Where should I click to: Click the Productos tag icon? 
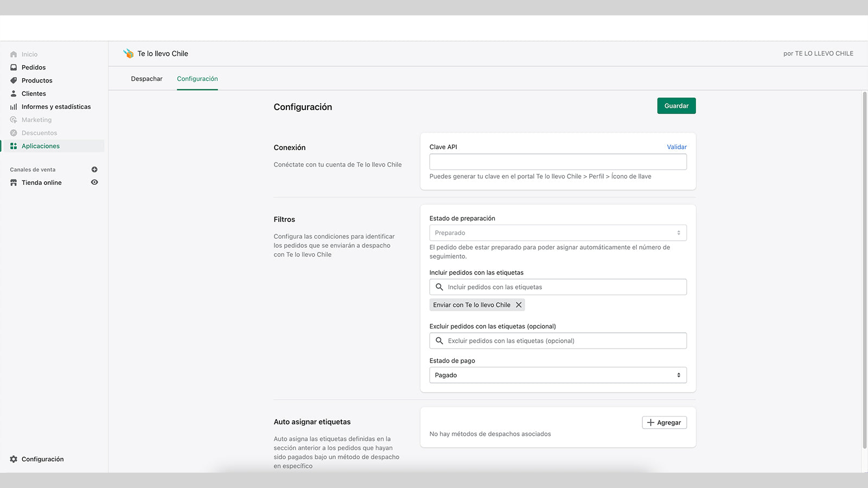pos(14,80)
